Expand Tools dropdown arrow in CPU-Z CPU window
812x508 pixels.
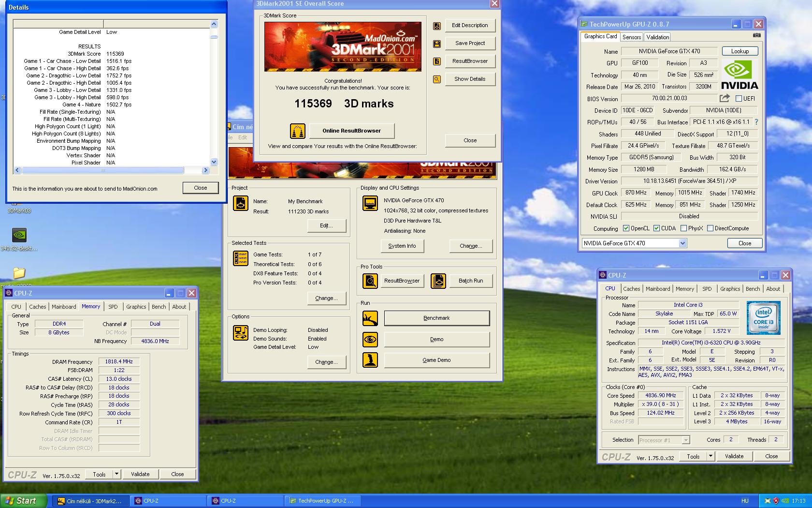tap(710, 456)
